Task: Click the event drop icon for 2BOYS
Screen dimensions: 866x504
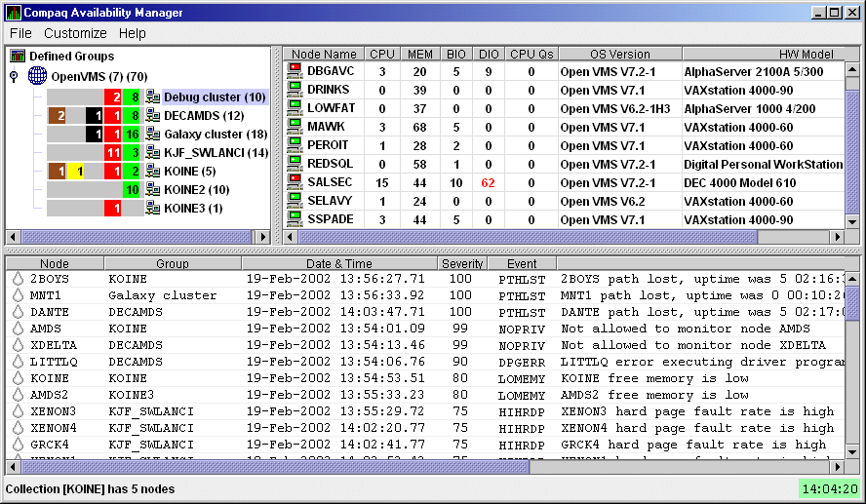Action: tap(18, 279)
